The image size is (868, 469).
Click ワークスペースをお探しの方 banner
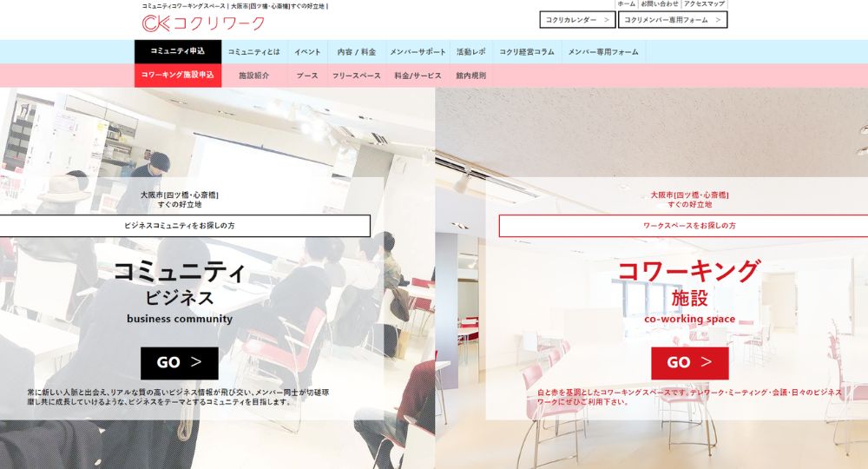click(x=683, y=226)
